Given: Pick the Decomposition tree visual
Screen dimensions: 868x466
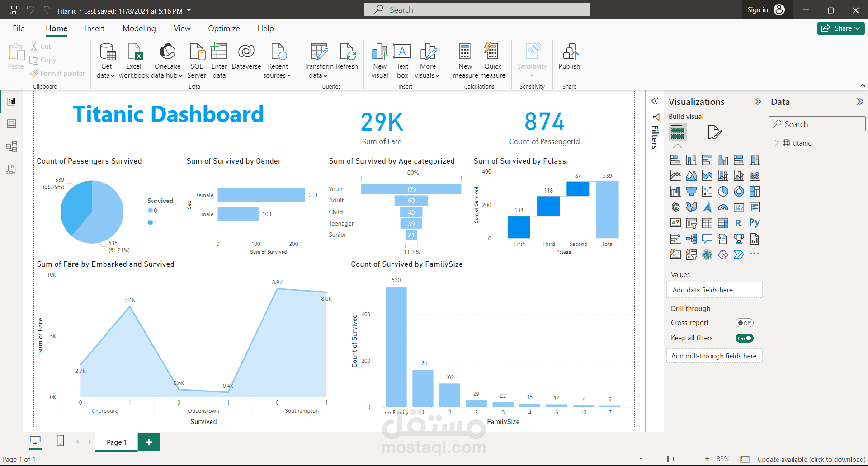Looking at the screenshot, I should coord(691,239).
